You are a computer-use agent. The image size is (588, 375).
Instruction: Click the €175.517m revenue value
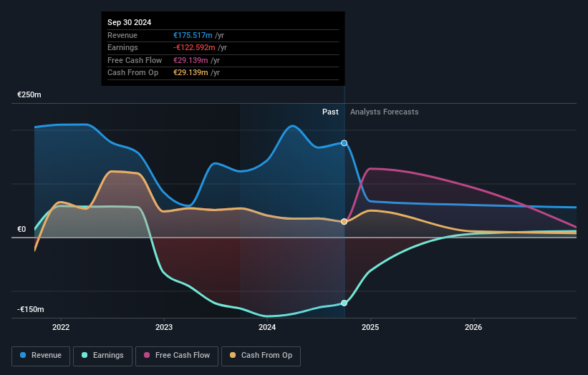(193, 35)
